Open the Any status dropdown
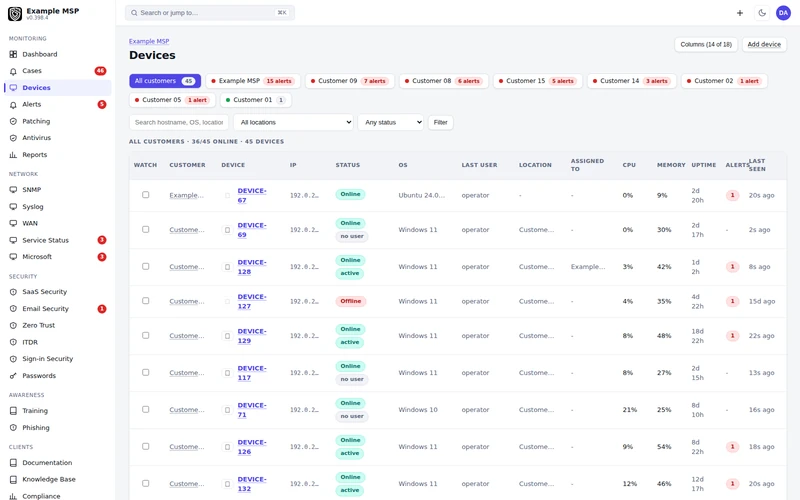This screenshot has height=500, width=800. point(391,122)
